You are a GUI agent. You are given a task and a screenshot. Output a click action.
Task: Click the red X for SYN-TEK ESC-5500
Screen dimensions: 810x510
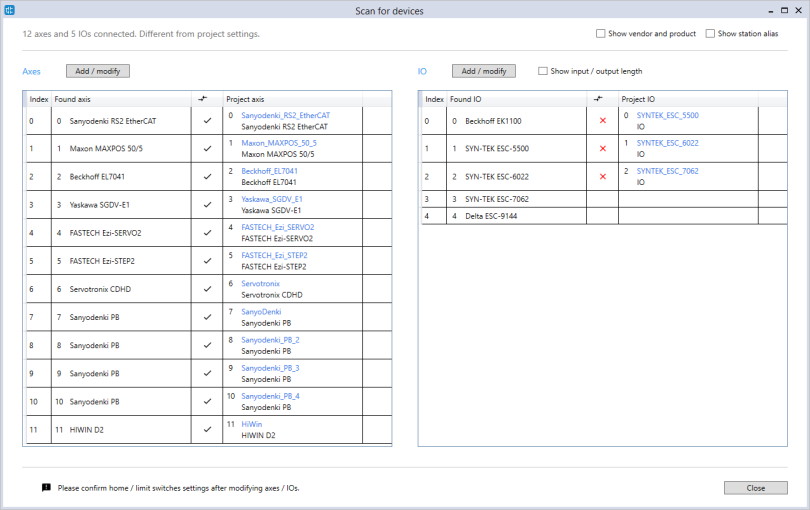tap(602, 149)
